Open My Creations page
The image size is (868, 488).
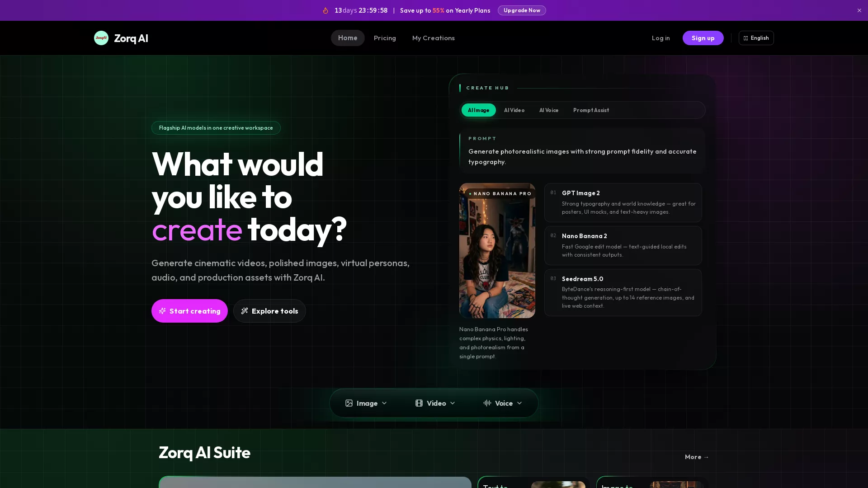[x=434, y=38]
